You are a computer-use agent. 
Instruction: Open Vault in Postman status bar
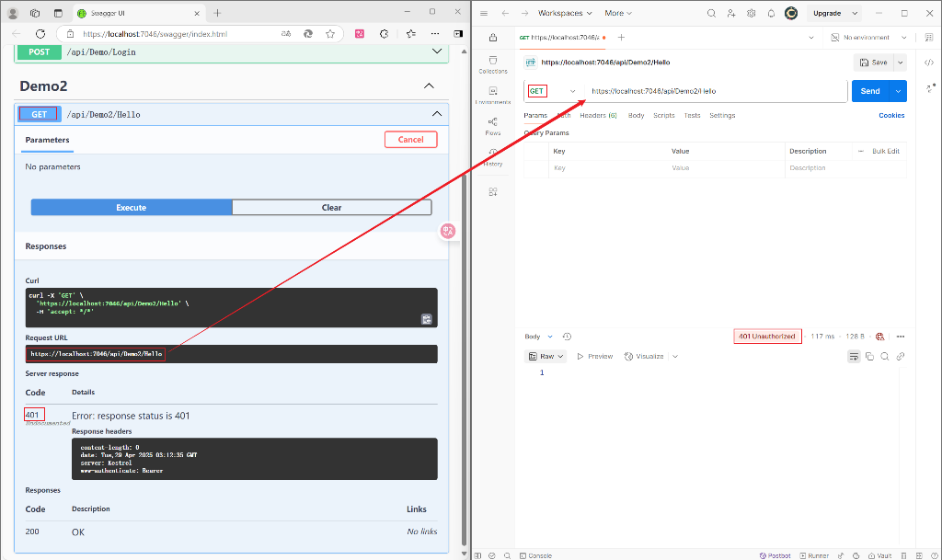pyautogui.click(x=880, y=555)
